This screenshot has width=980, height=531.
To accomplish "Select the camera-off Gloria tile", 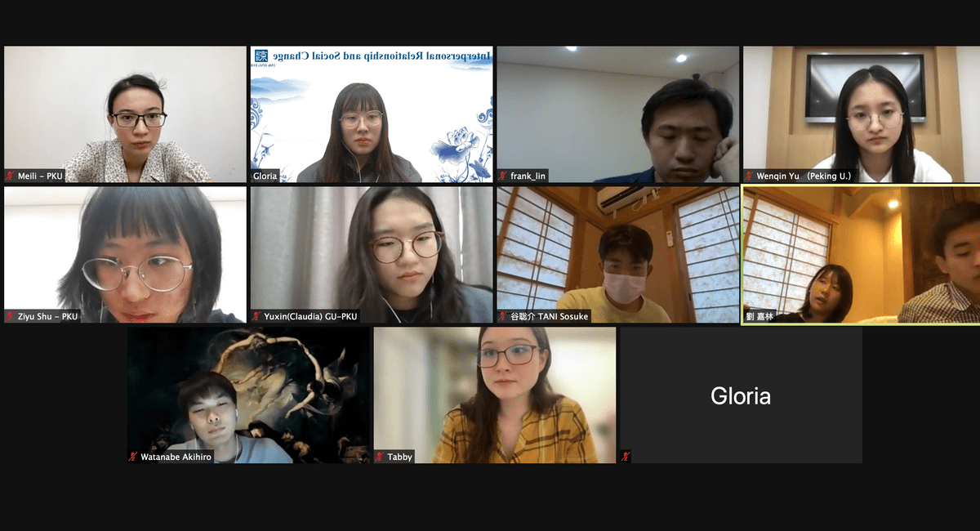I will click(x=741, y=395).
